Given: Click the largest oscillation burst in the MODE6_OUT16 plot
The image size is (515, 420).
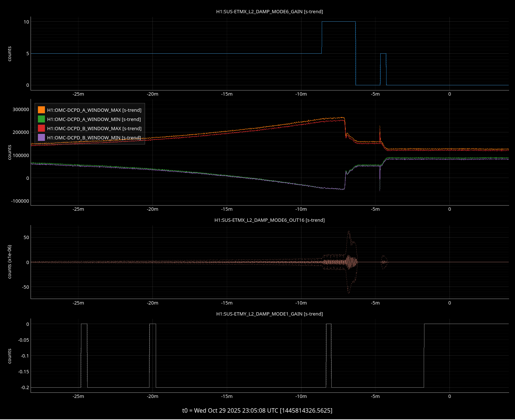Looking at the screenshot, I should tap(349, 261).
